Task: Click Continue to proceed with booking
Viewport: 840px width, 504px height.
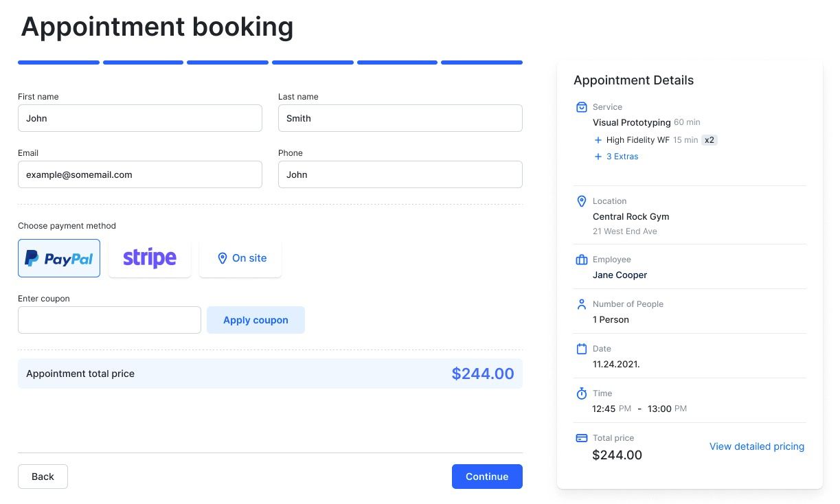Action: (x=487, y=476)
